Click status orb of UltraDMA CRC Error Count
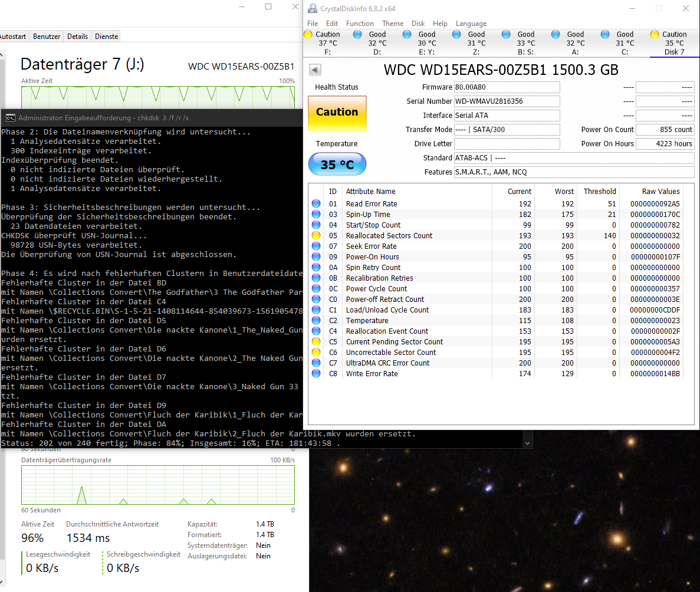The height and width of the screenshot is (592, 700). pyautogui.click(x=316, y=363)
